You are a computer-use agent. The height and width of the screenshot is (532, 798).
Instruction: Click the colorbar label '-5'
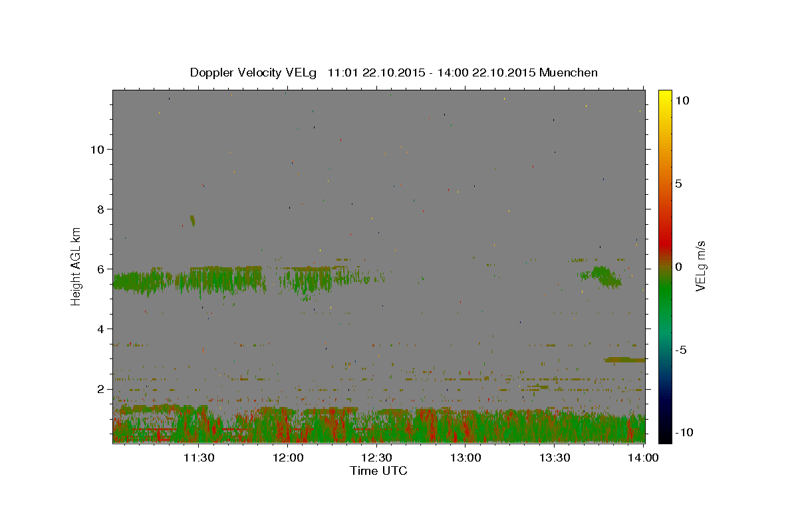(681, 350)
